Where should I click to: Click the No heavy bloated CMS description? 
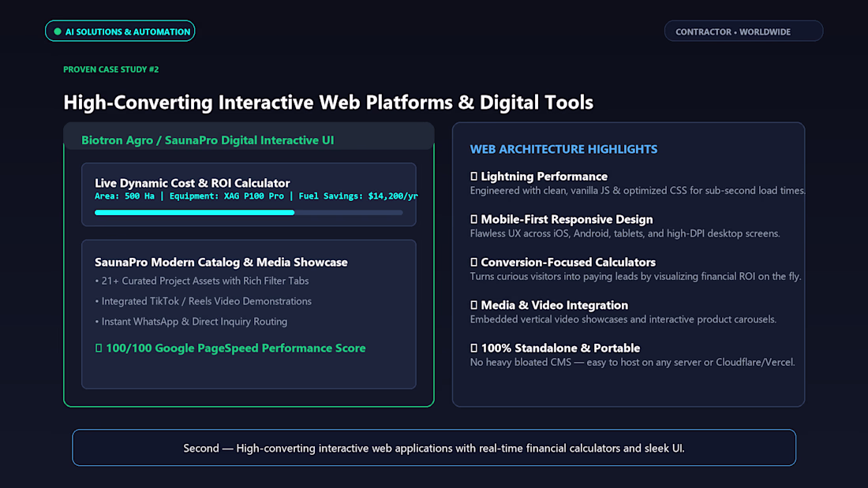click(x=632, y=363)
